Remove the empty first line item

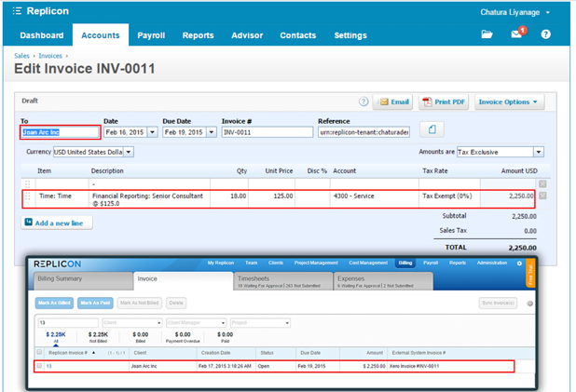pos(542,183)
